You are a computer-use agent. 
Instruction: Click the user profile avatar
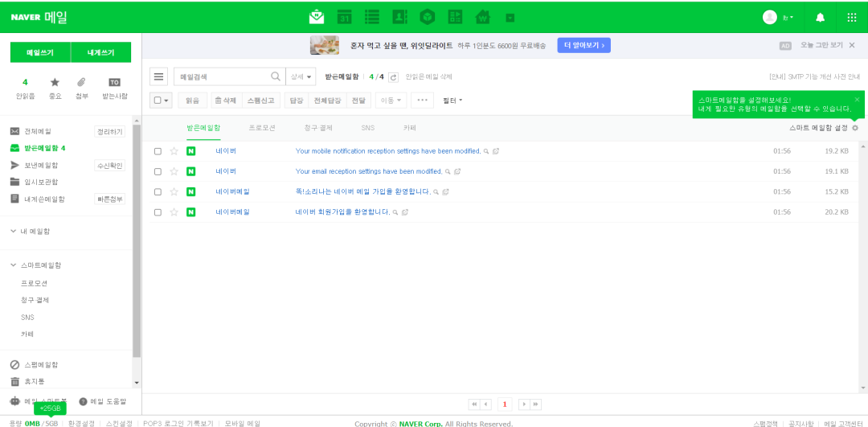[x=769, y=17]
